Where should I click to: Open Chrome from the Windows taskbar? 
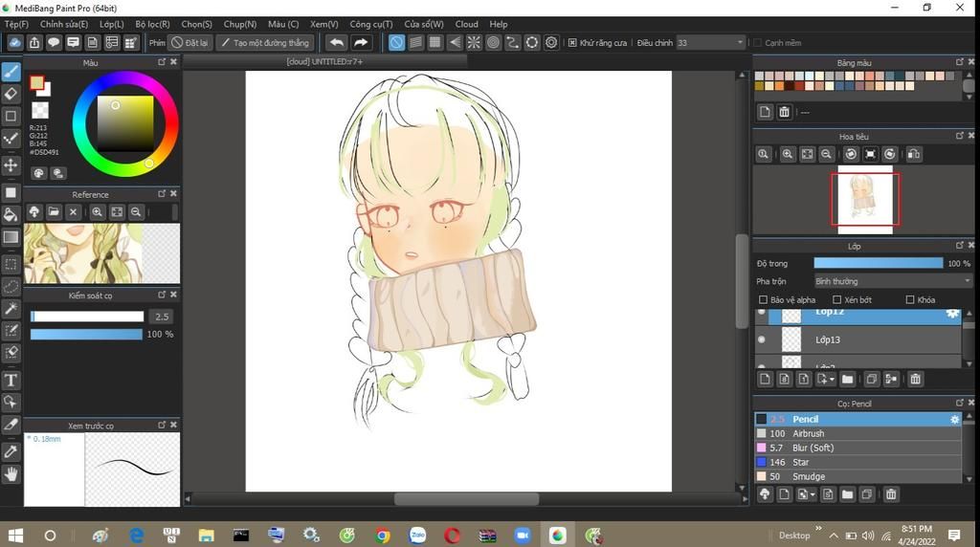383,536
